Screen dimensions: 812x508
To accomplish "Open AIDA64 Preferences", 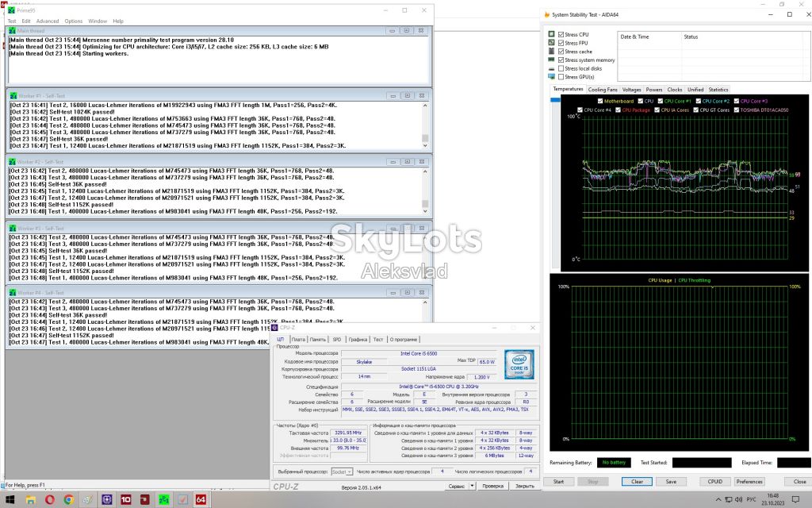I will point(749,482).
